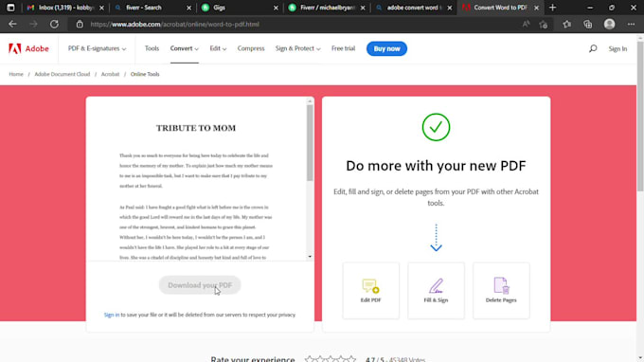Reload the page with refresh icon

point(54,25)
